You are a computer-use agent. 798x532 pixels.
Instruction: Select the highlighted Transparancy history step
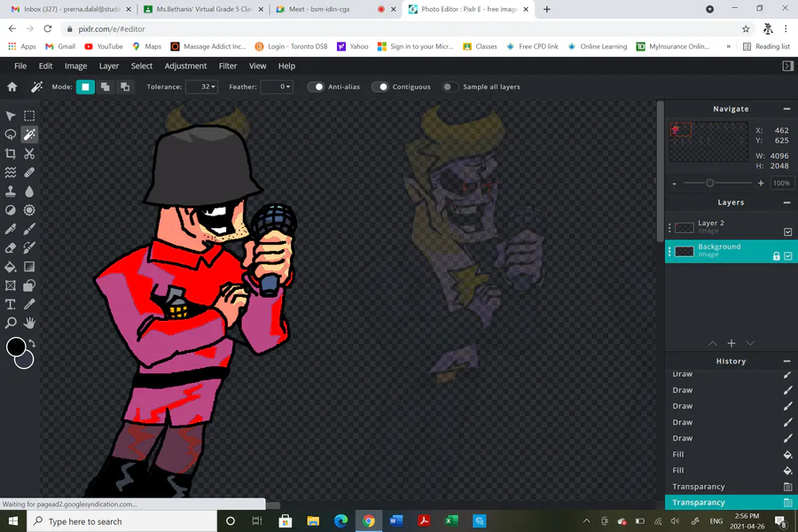pos(731,503)
